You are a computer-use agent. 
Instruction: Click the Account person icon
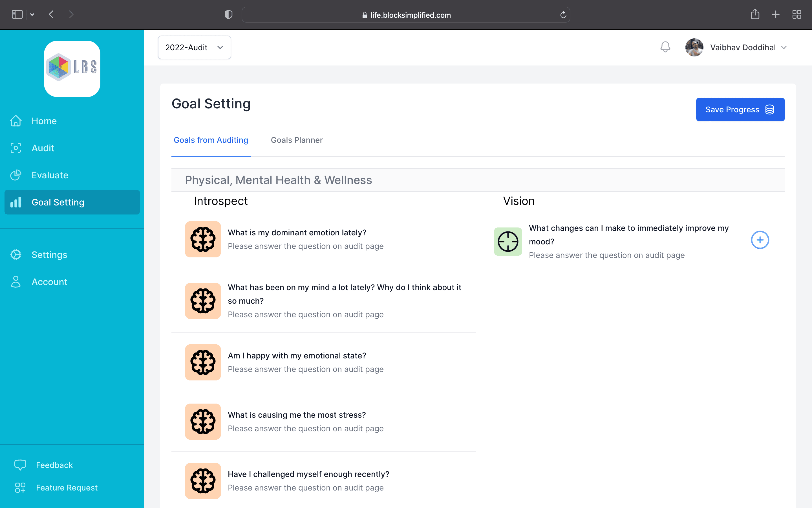click(16, 282)
